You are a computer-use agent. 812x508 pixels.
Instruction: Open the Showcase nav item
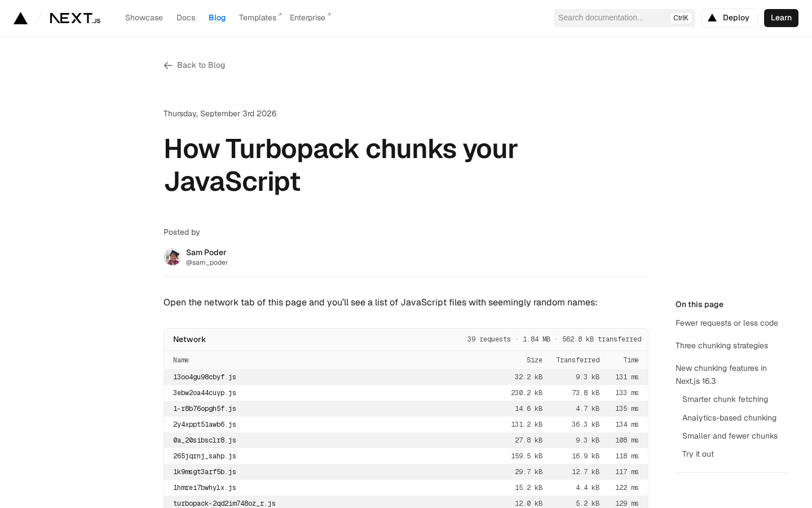click(x=144, y=18)
